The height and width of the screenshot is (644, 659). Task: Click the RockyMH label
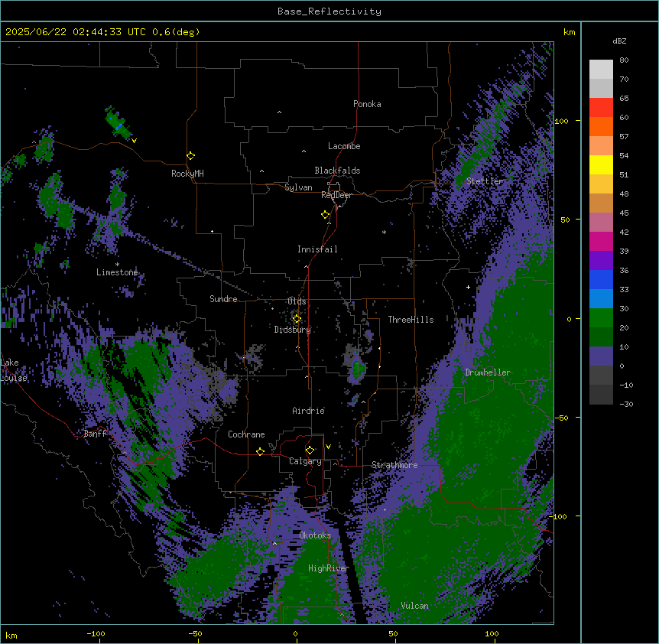187,174
